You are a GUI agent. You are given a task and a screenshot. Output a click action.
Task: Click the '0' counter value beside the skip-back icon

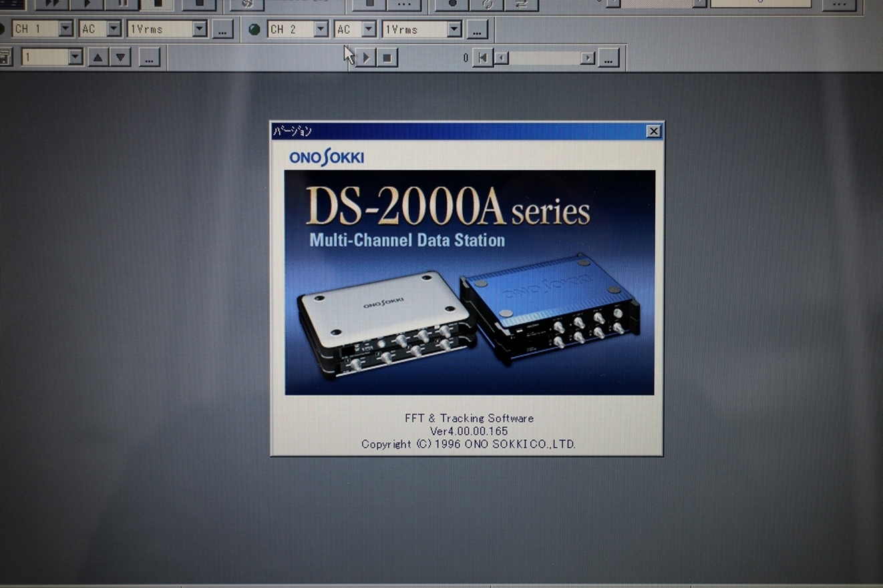[x=466, y=58]
